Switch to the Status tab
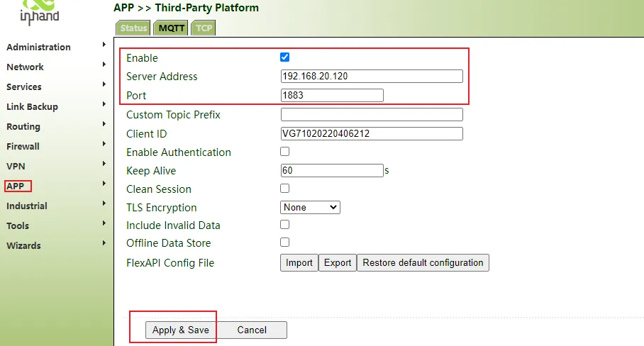This screenshot has height=346, width=644. [133, 28]
